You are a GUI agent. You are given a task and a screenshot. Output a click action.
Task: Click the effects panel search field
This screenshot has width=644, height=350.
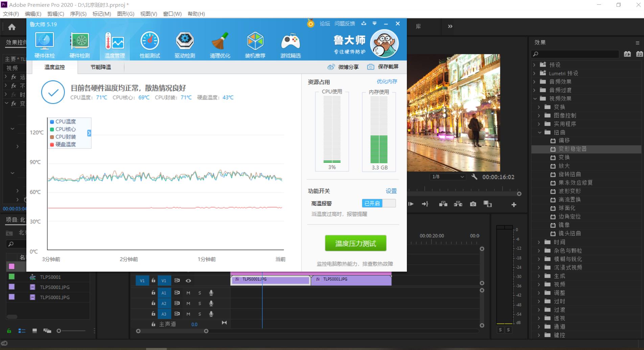click(x=575, y=54)
